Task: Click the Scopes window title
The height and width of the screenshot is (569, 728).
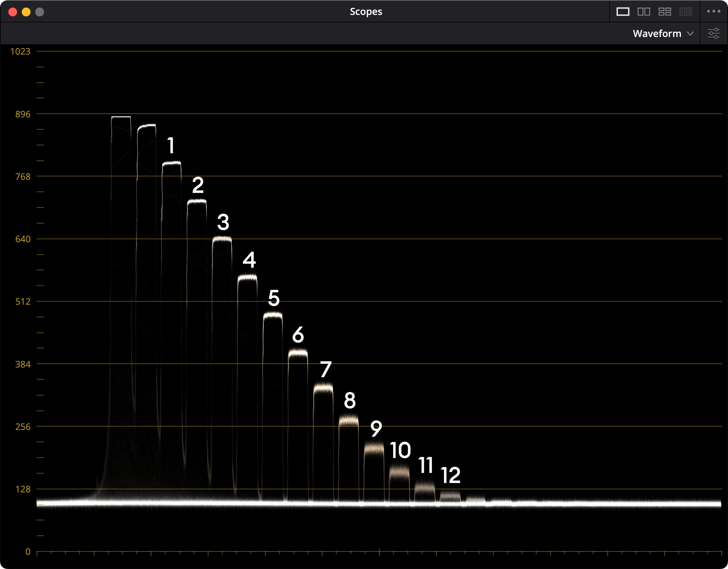Action: click(365, 12)
